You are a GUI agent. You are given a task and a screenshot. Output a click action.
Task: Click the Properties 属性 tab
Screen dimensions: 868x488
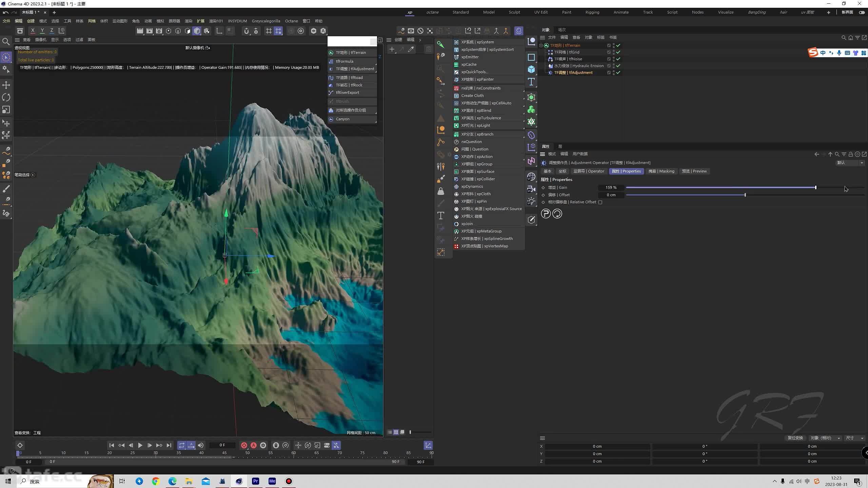(x=627, y=171)
